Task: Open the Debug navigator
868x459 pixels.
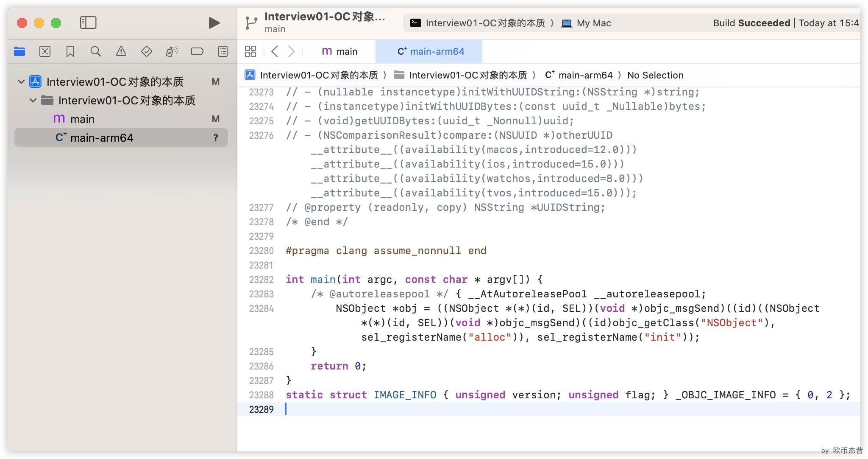Action: pos(172,51)
